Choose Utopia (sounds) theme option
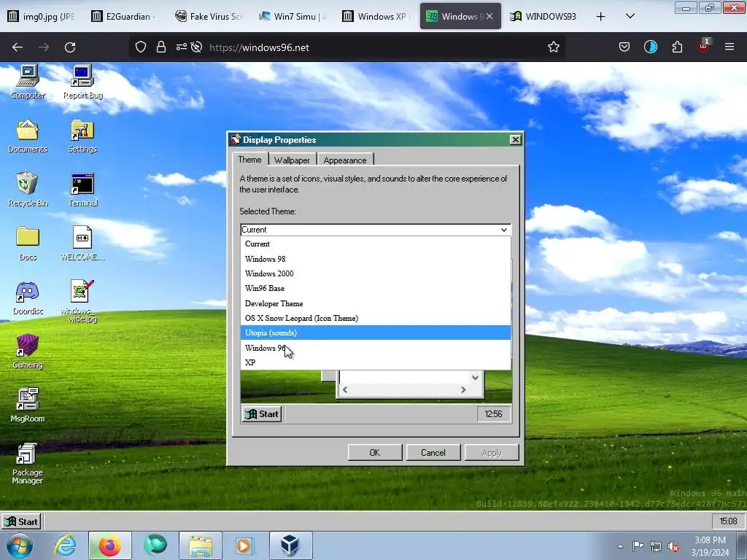 point(376,332)
